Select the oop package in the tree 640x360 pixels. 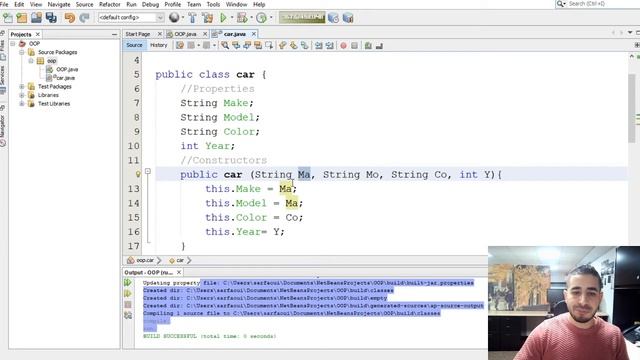point(51,61)
